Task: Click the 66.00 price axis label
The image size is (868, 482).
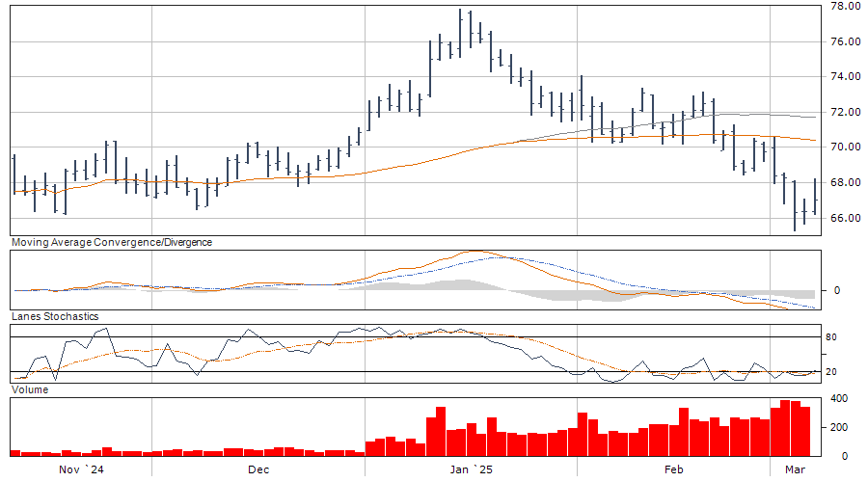Action: point(846,219)
